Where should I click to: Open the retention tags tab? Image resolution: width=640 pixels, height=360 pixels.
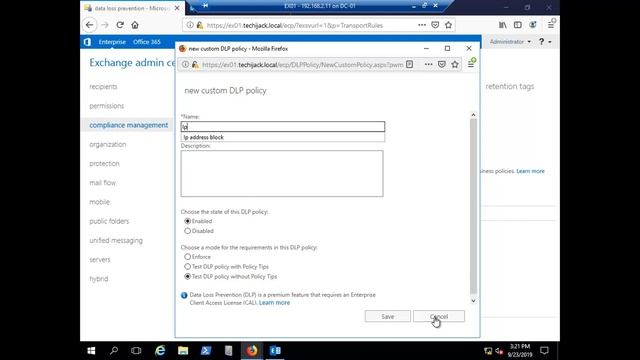pyautogui.click(x=509, y=86)
